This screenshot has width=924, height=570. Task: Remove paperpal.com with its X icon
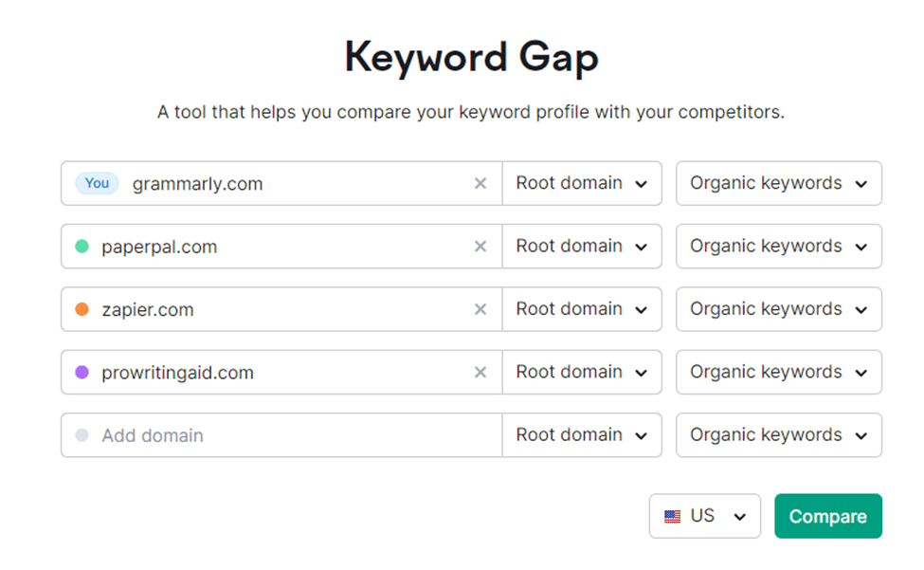[480, 247]
